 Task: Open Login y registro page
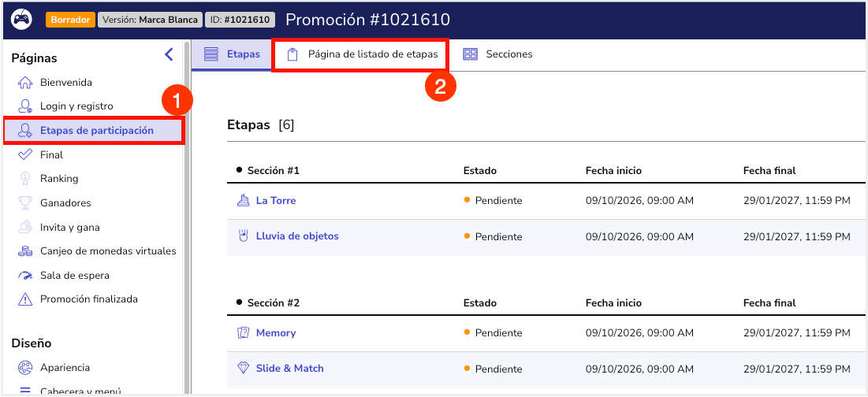[76, 106]
